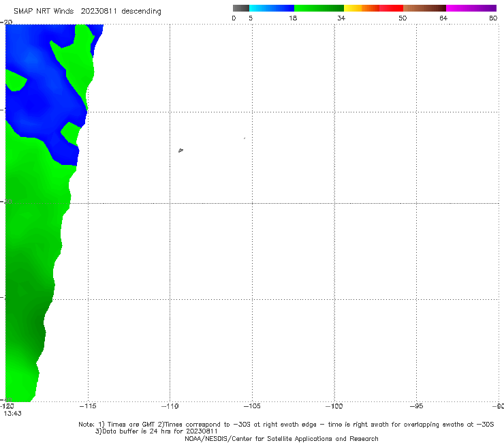Click the longitude label '-95'
Viewport: 504px width, 443px height.
coord(416,406)
